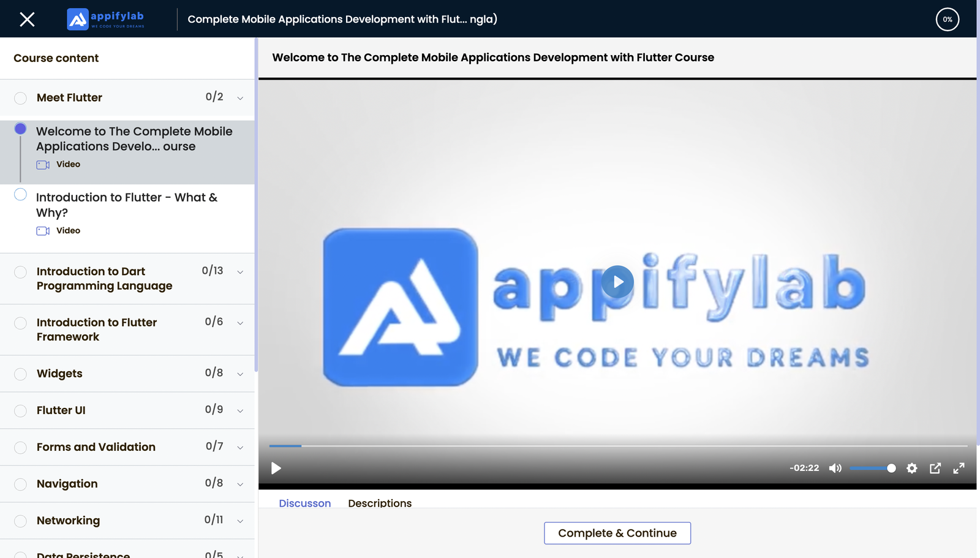The width and height of the screenshot is (980, 558).
Task: Open video settings gear icon
Action: pyautogui.click(x=911, y=468)
